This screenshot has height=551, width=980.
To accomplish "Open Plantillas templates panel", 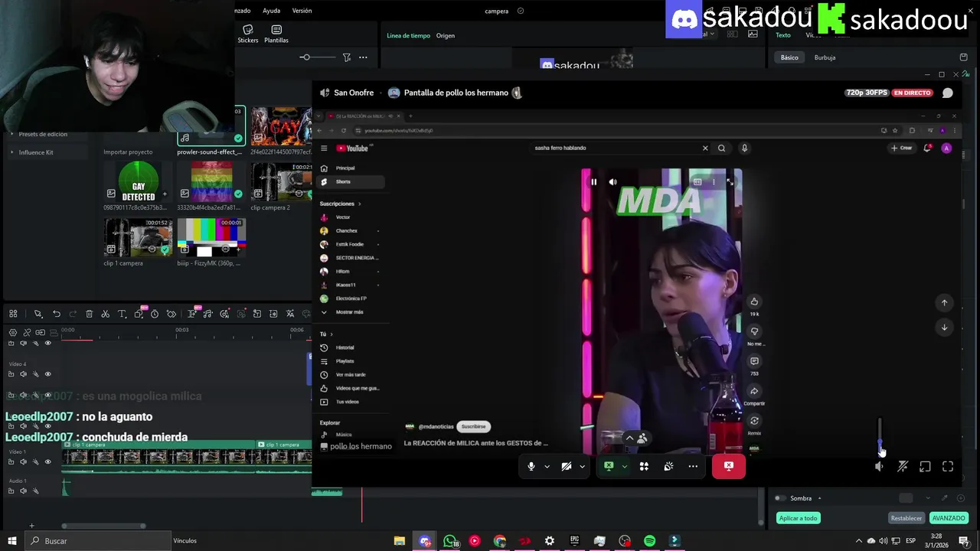I will (x=276, y=34).
